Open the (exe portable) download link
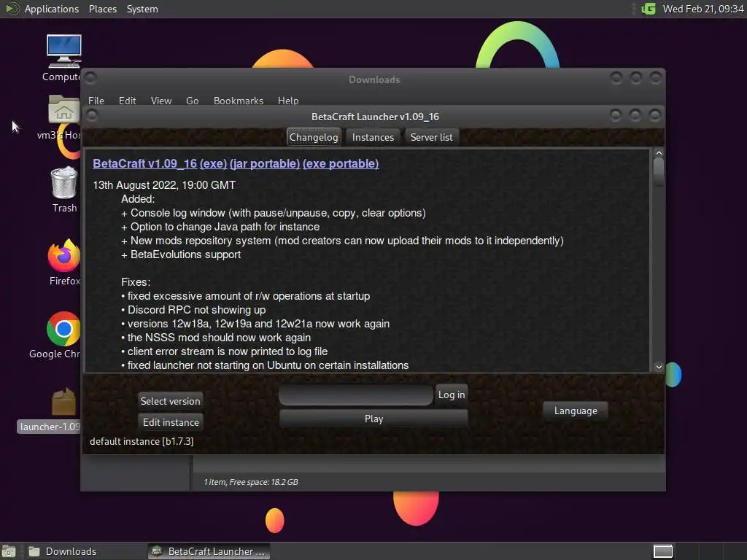 (x=341, y=164)
